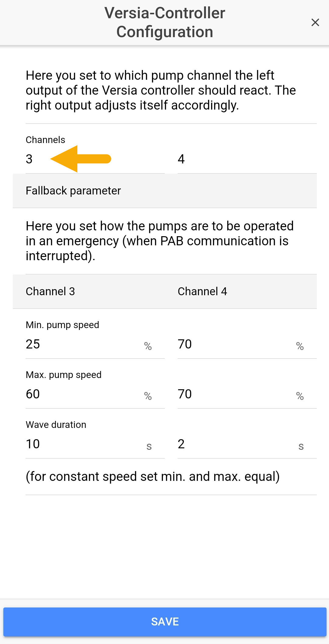Image resolution: width=329 pixels, height=644 pixels.
Task: Edit Channel 4 min. pump speed field
Action: pos(235,345)
